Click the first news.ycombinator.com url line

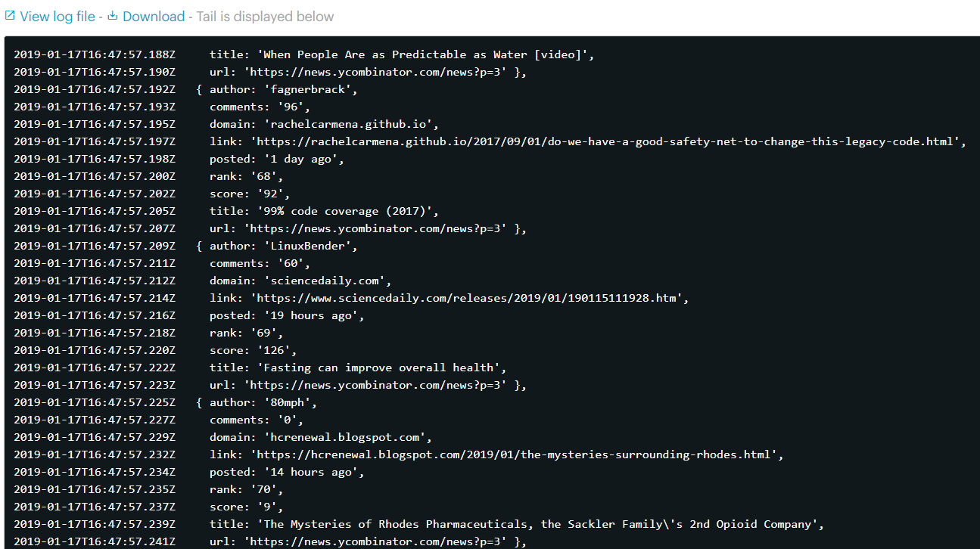363,71
